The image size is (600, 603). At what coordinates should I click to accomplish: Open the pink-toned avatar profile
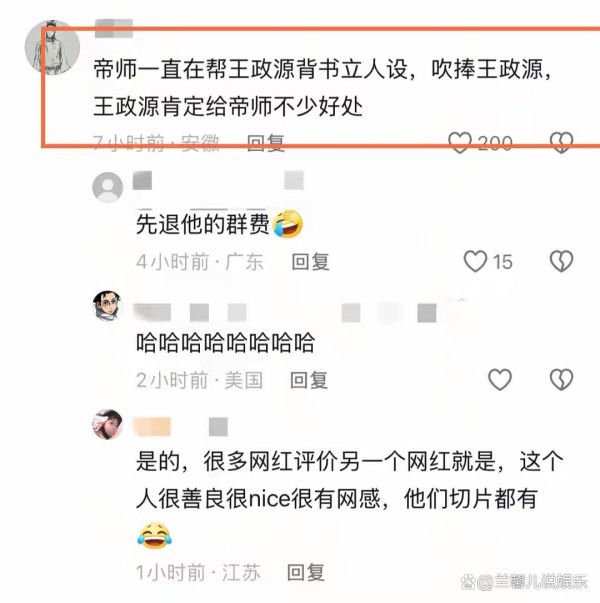107,424
